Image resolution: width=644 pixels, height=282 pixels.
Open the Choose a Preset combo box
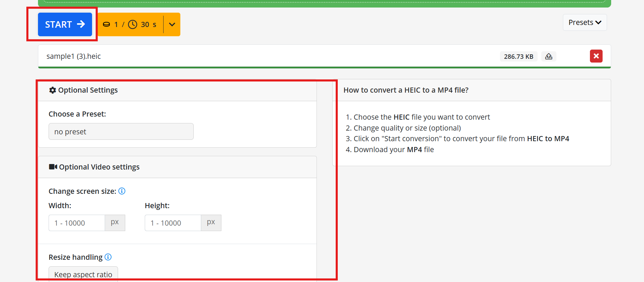[121, 132]
